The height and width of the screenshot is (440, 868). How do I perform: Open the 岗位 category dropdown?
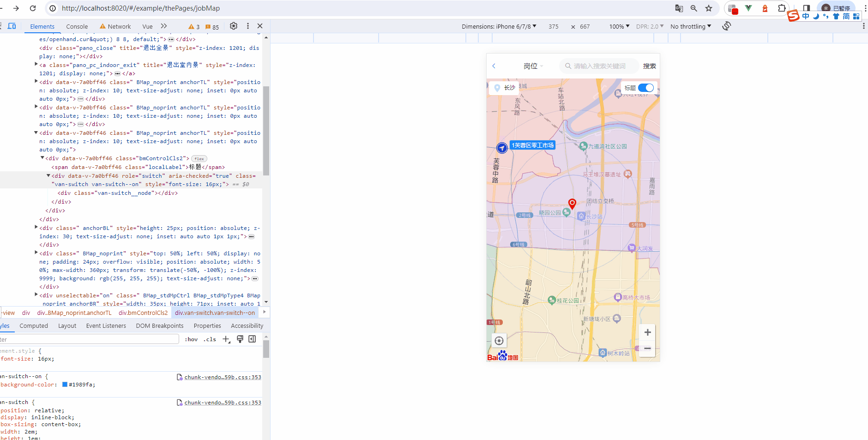[533, 66]
